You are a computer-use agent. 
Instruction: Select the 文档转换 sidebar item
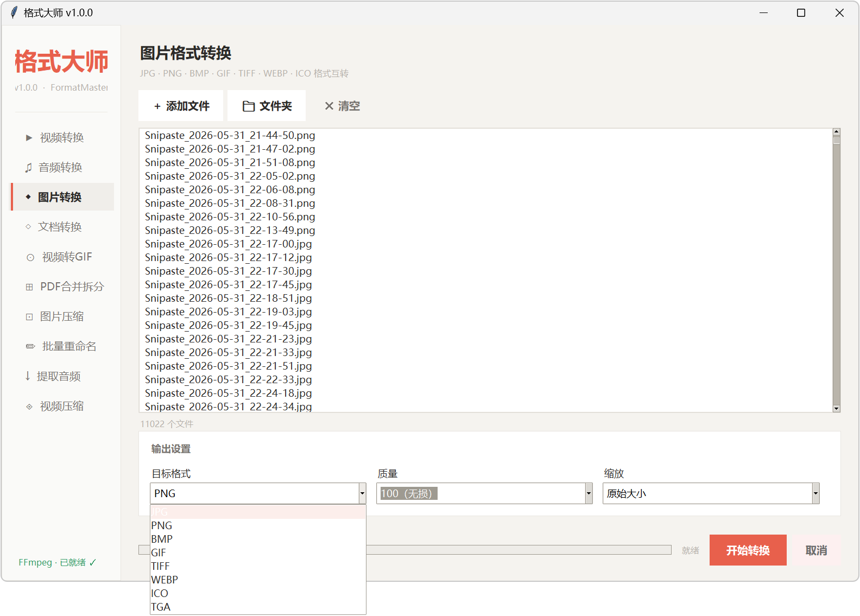(x=62, y=227)
